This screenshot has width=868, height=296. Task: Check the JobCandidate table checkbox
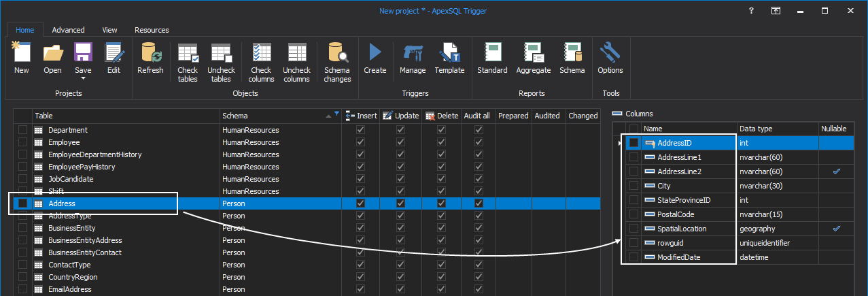click(23, 179)
